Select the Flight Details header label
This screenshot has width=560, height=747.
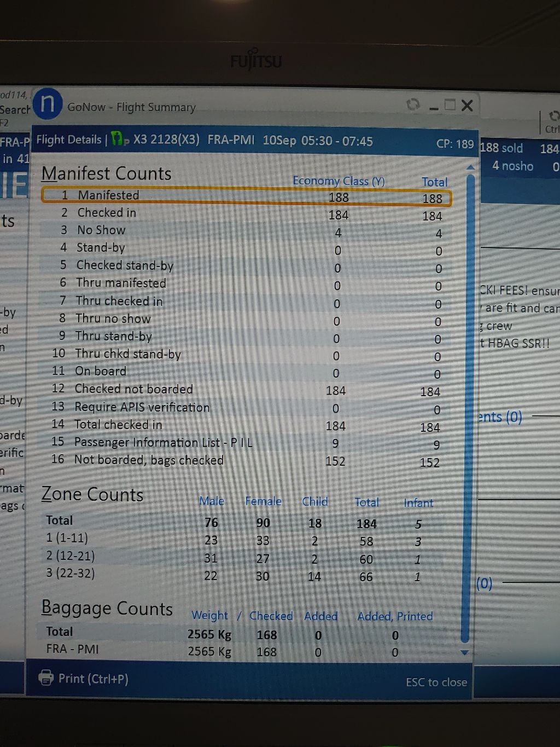[69, 140]
